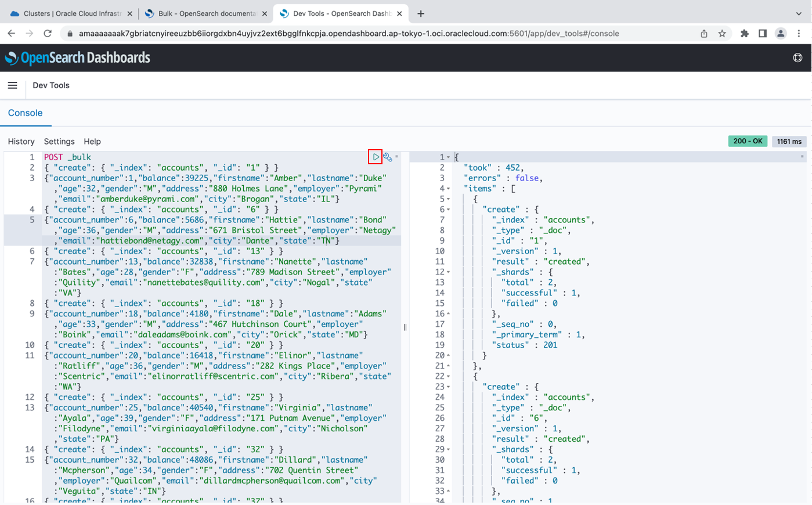Open the wrench request options menu
The image size is (812, 505).
tap(388, 157)
